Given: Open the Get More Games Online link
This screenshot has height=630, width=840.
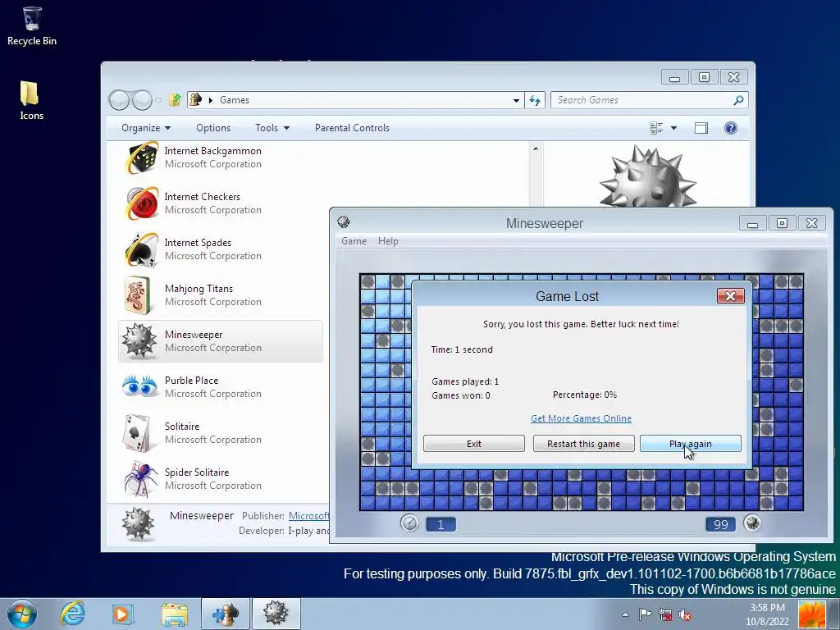Looking at the screenshot, I should (x=582, y=418).
